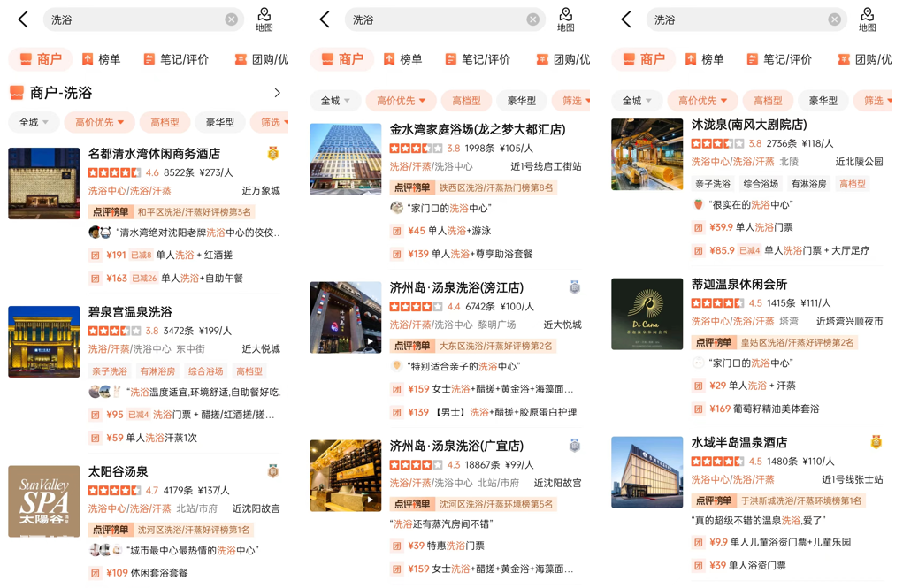Image resolution: width=903 pixels, height=588 pixels.
Task: Open 高价优先 sort dropdown on 沐泷泉 screen
Action: coord(702,101)
